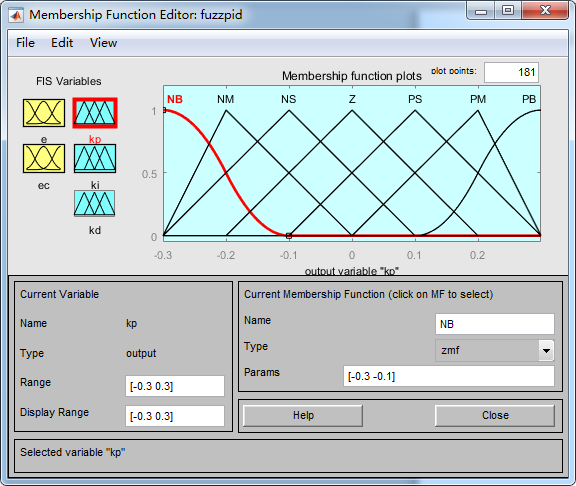This screenshot has width=576, height=486.
Task: Select the input variable e icon
Action: (x=44, y=113)
